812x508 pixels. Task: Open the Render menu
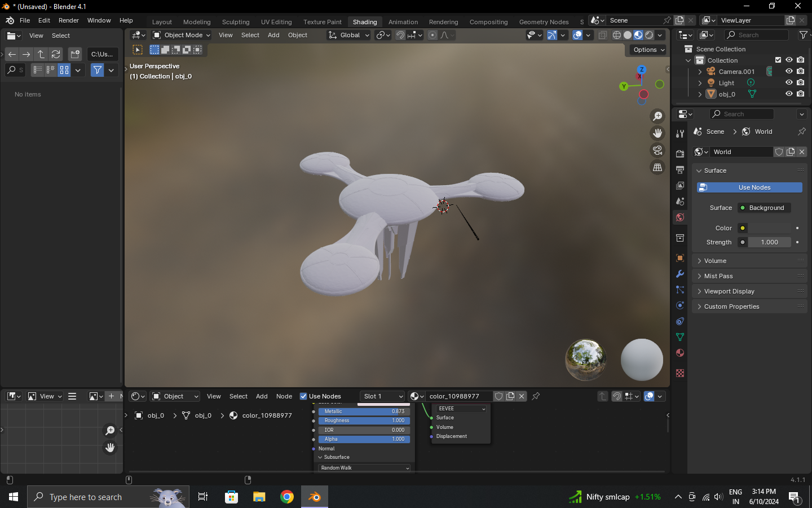(x=69, y=20)
